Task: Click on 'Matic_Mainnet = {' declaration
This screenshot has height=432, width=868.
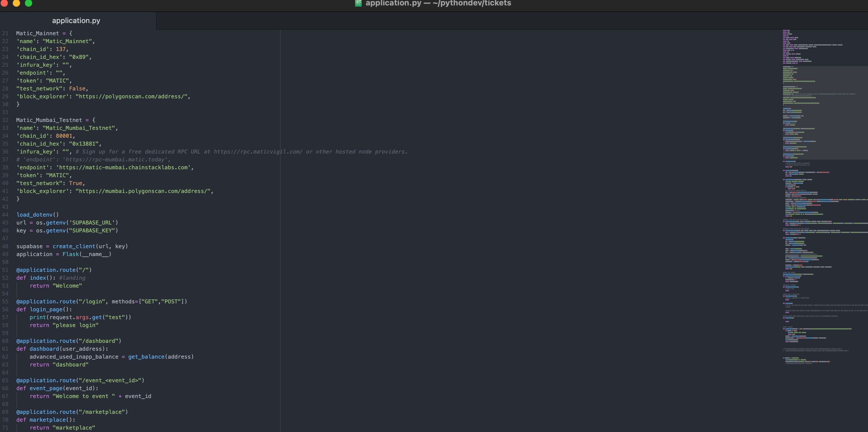Action: point(44,33)
